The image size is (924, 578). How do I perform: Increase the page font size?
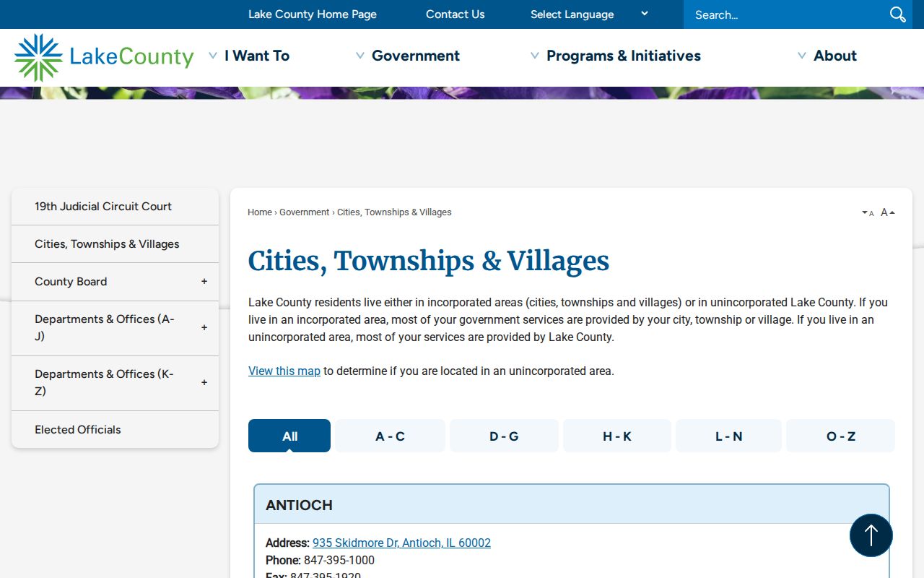click(888, 212)
